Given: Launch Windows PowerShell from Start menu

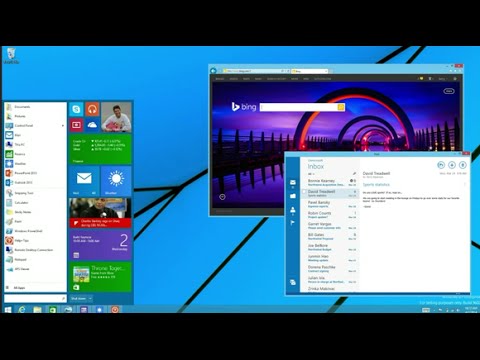Looking at the screenshot, I should (35, 231).
